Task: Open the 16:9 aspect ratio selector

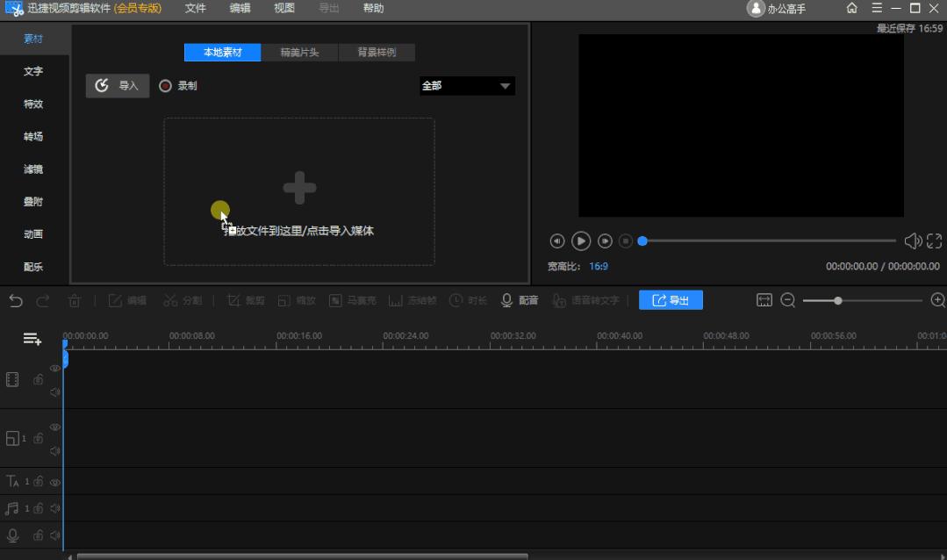Action: coord(599,266)
